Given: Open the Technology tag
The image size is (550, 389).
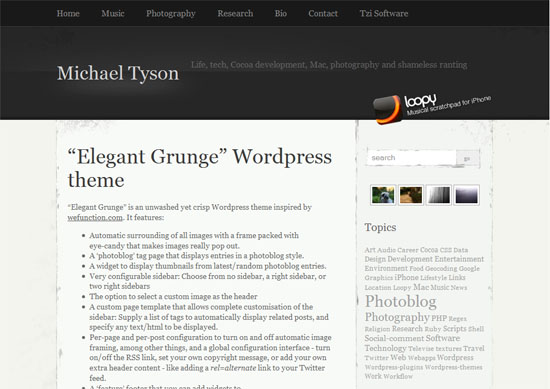Looking at the screenshot, I should [385, 348].
